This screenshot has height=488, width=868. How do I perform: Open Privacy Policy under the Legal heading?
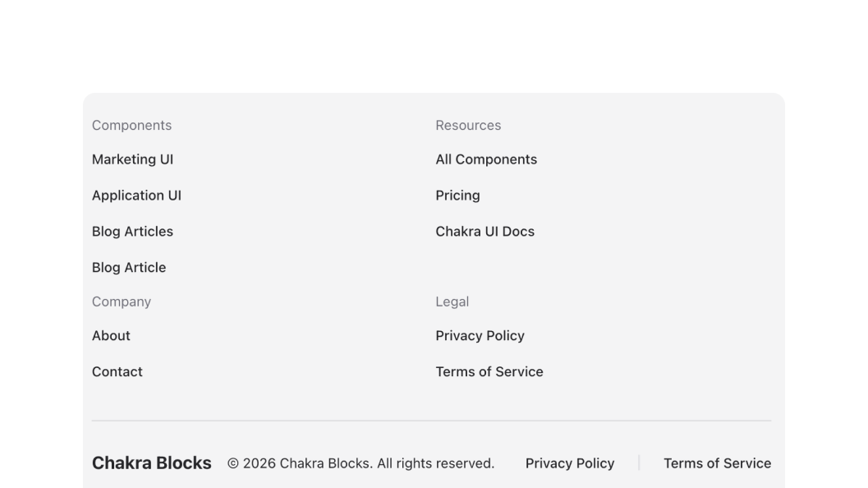(480, 336)
